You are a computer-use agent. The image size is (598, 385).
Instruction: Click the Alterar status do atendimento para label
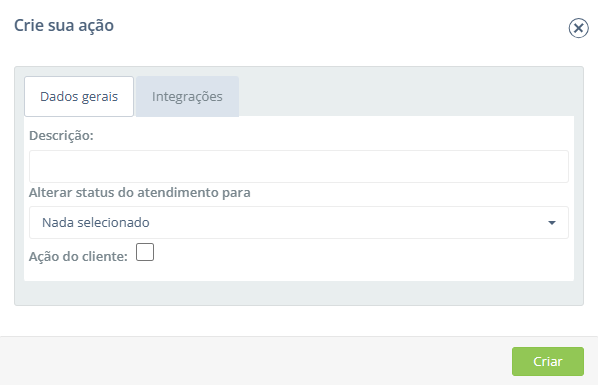coord(140,192)
